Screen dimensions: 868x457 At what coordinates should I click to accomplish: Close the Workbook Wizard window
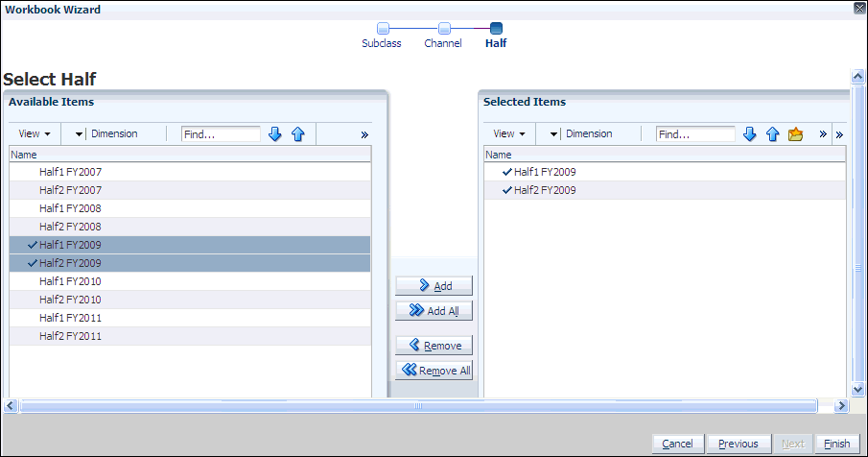859,9
